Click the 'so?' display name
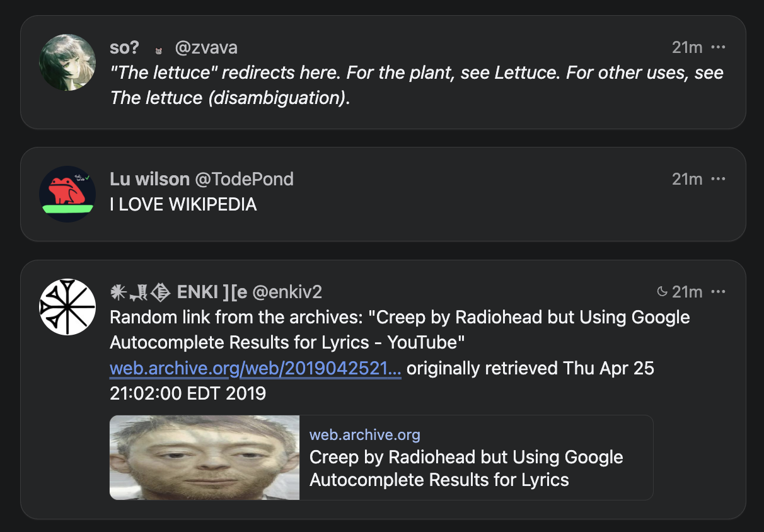 [125, 47]
